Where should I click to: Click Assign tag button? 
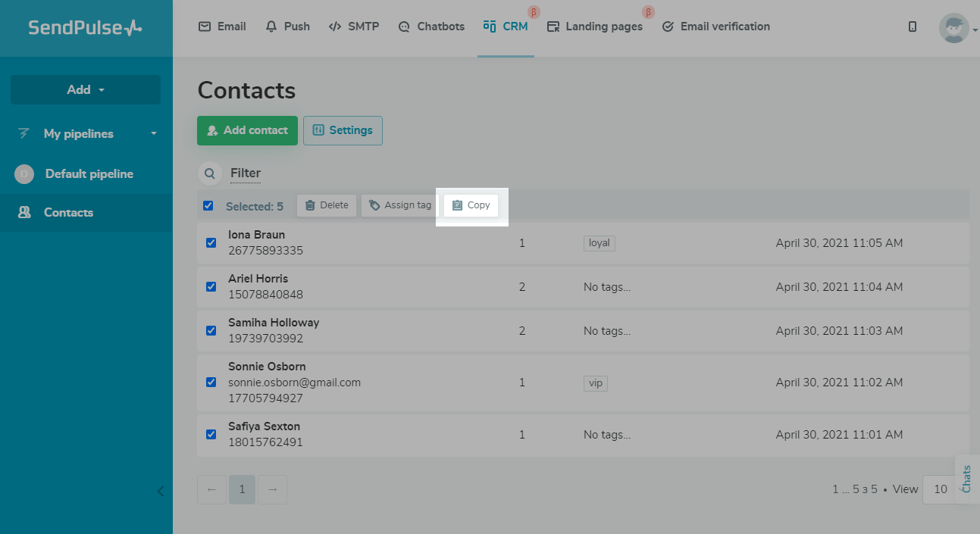400,205
